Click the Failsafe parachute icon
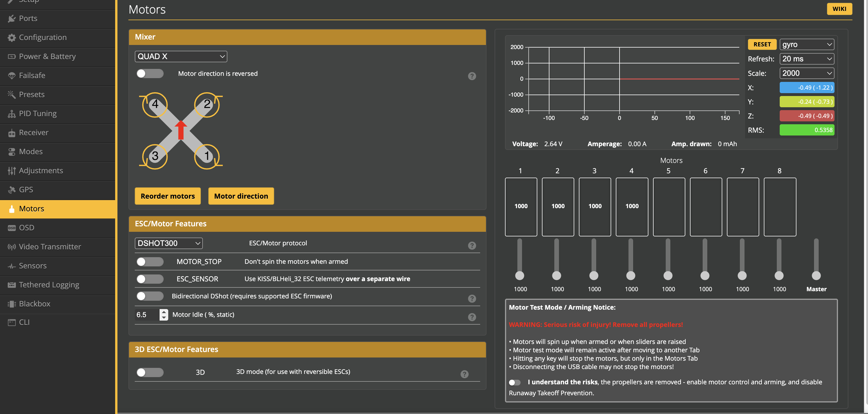This screenshot has width=868, height=414. [x=12, y=76]
